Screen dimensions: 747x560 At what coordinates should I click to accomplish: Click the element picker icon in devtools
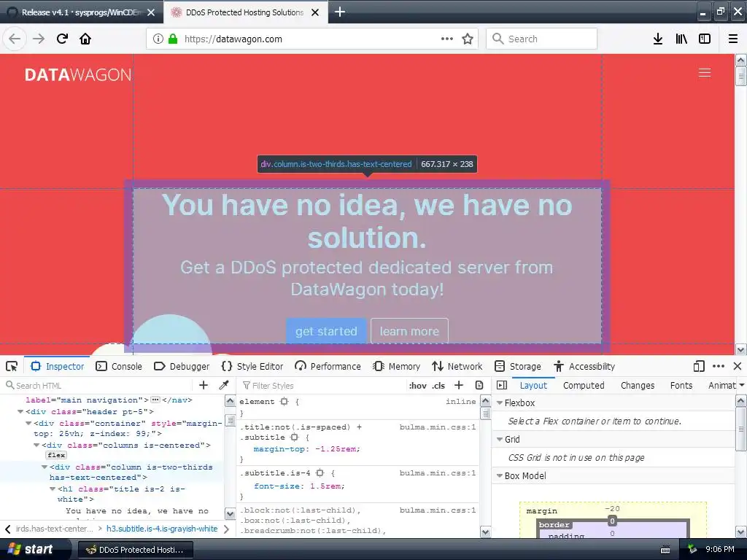pyautogui.click(x=12, y=366)
